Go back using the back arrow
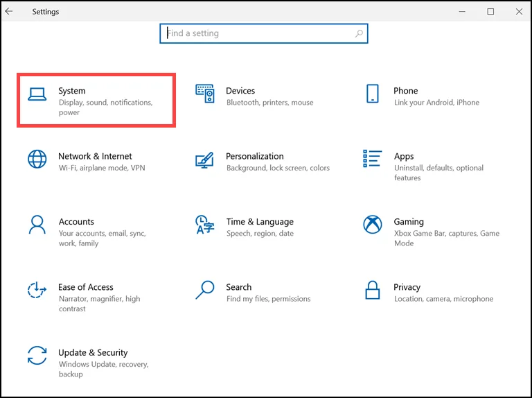This screenshot has width=532, height=398. point(9,11)
